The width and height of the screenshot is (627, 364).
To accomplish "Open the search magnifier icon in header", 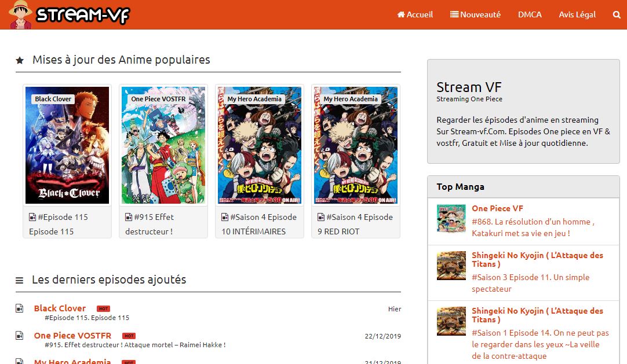I will pyautogui.click(x=617, y=15).
